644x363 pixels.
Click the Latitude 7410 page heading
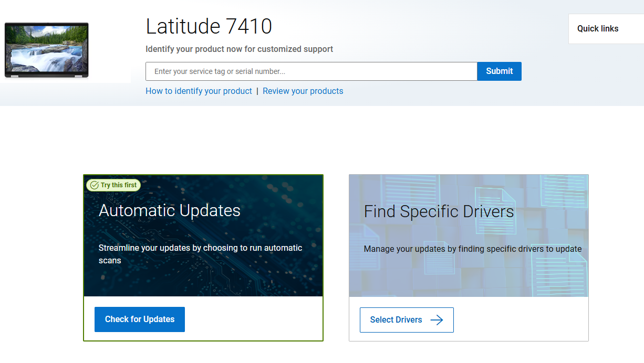[x=209, y=26]
